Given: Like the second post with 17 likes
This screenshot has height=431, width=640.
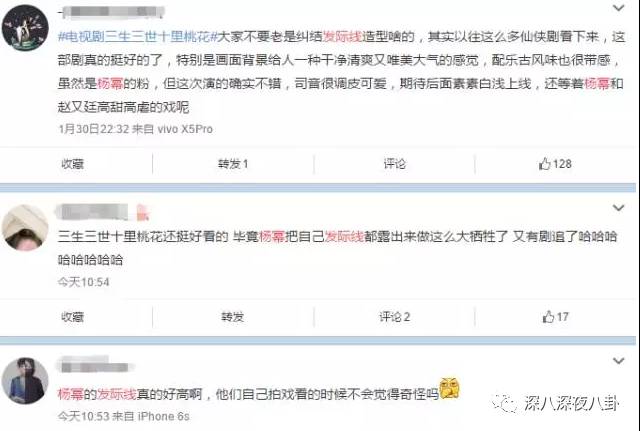Looking at the screenshot, I should click(x=555, y=317).
